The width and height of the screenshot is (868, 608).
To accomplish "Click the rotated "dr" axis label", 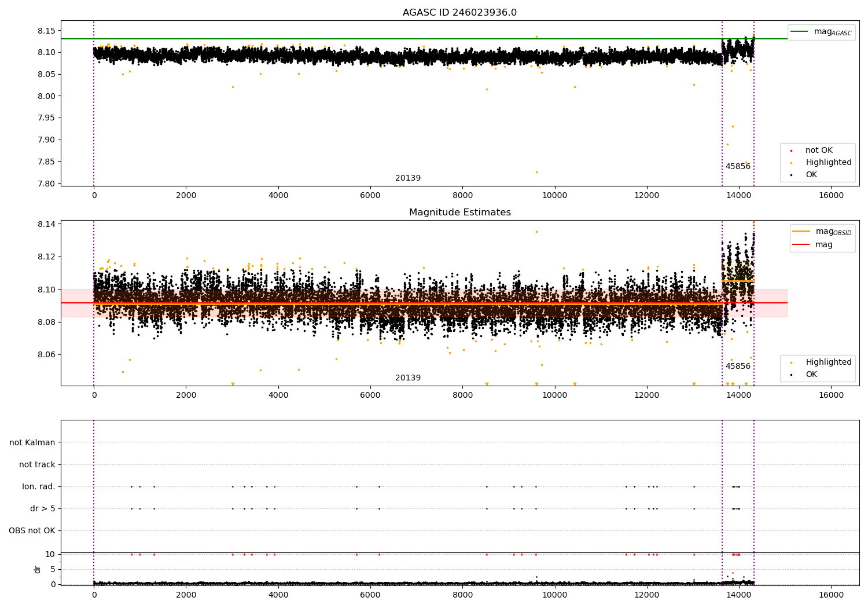I will pos(38,569).
